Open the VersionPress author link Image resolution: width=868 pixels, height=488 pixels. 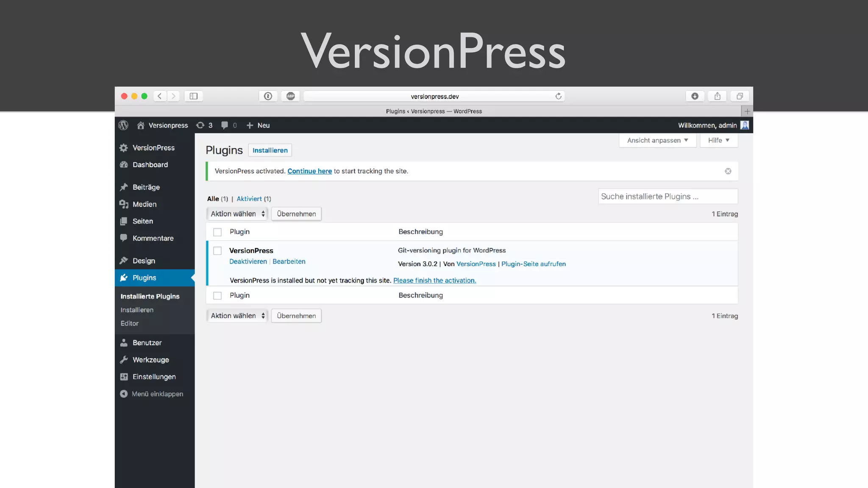pos(476,264)
